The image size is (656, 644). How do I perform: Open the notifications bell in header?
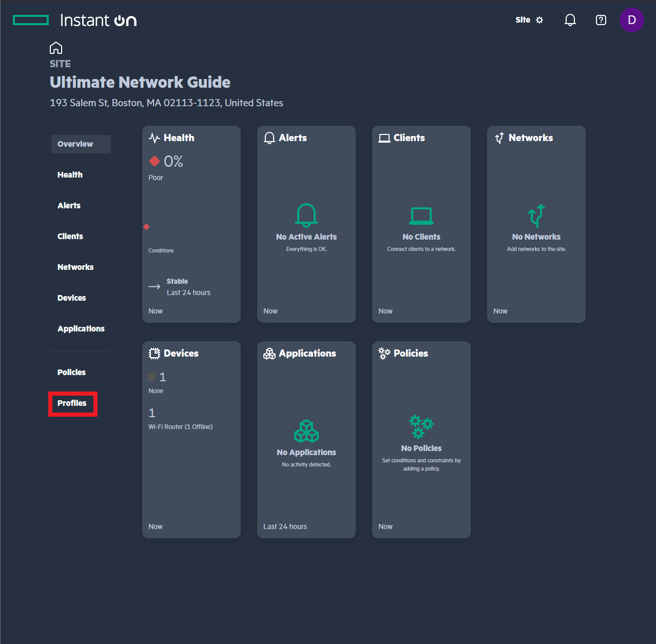point(570,20)
